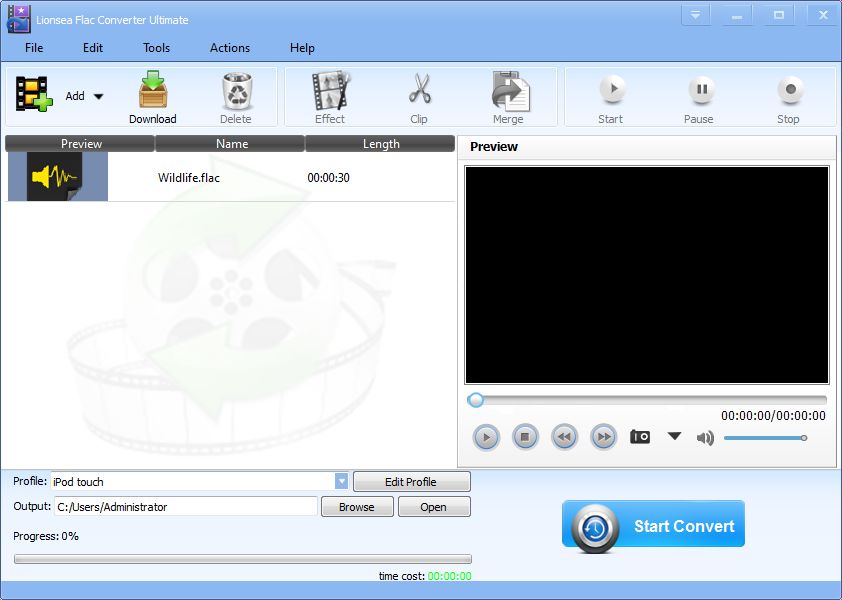Take a snapshot with the camera icon
This screenshot has height=600, width=842.
pos(640,437)
